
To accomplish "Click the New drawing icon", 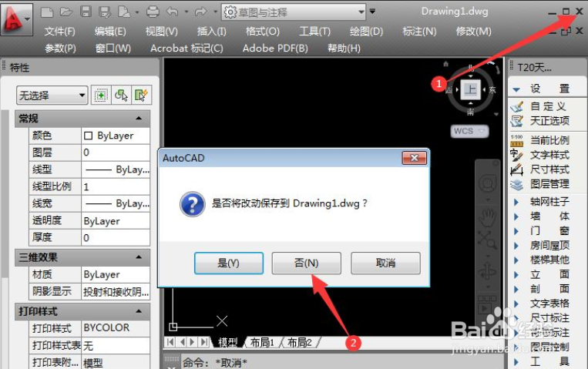I will [47, 12].
